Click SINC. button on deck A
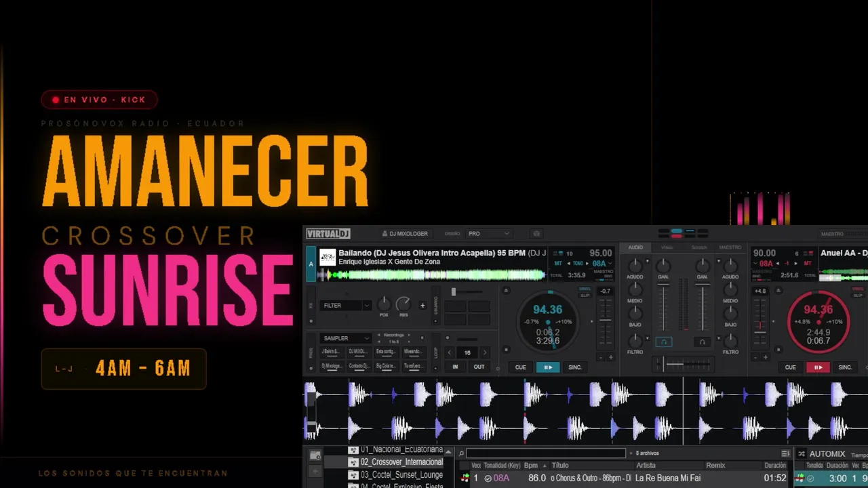Image resolution: width=868 pixels, height=488 pixels. [x=575, y=367]
